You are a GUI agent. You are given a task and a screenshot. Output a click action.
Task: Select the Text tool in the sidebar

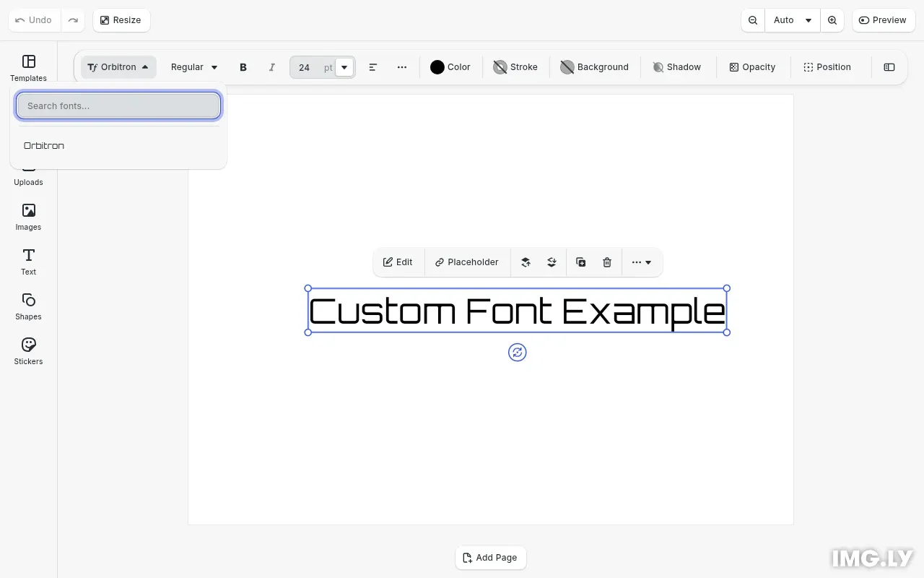coord(28,262)
